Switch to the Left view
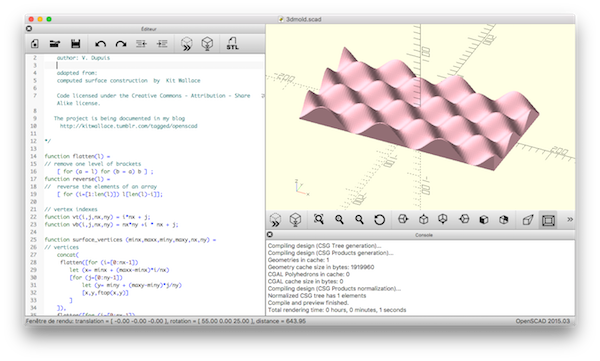The width and height of the screenshot is (600, 361). [x=464, y=219]
